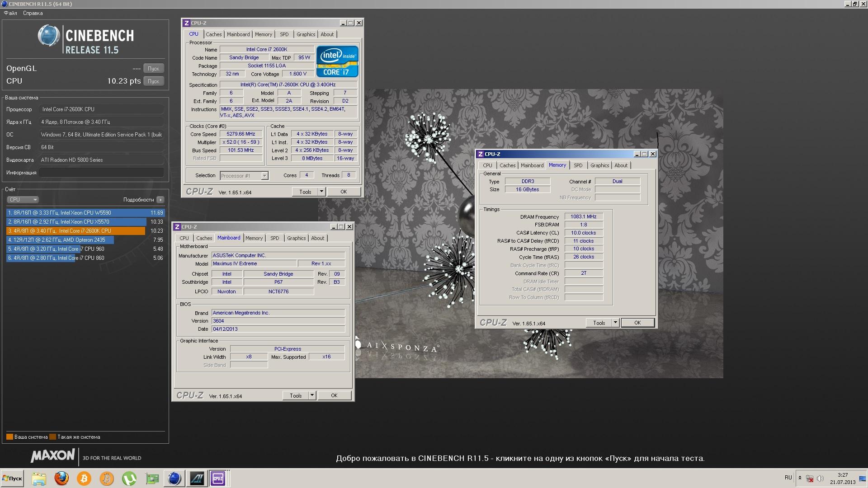
Task: Click Tools button in Memory window
Action: point(599,323)
